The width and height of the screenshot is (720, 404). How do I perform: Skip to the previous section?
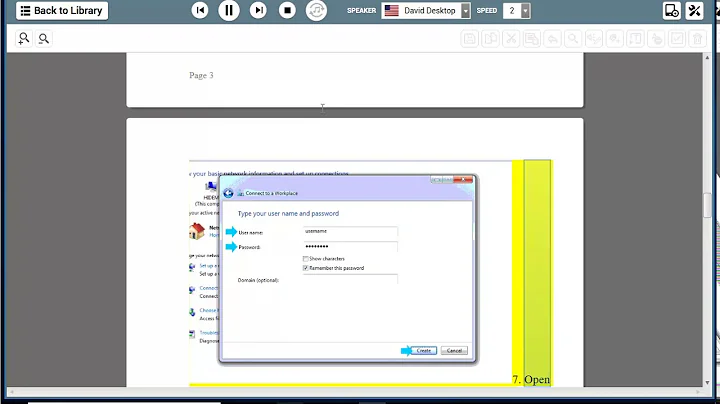(x=200, y=10)
